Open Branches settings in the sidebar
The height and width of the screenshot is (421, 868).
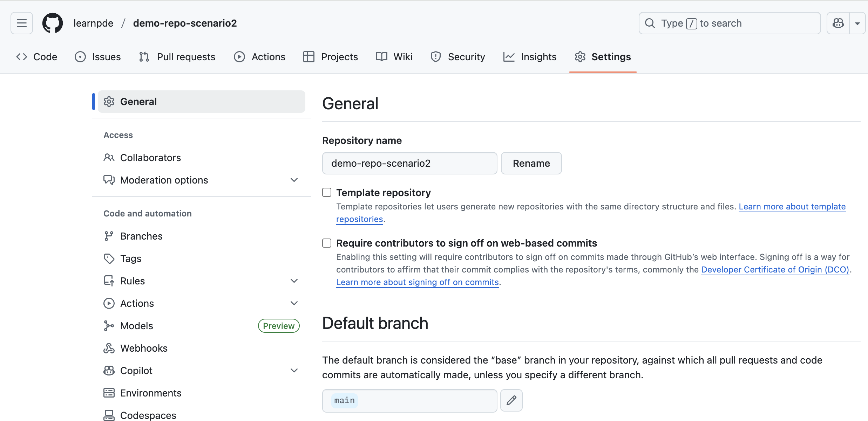(141, 236)
